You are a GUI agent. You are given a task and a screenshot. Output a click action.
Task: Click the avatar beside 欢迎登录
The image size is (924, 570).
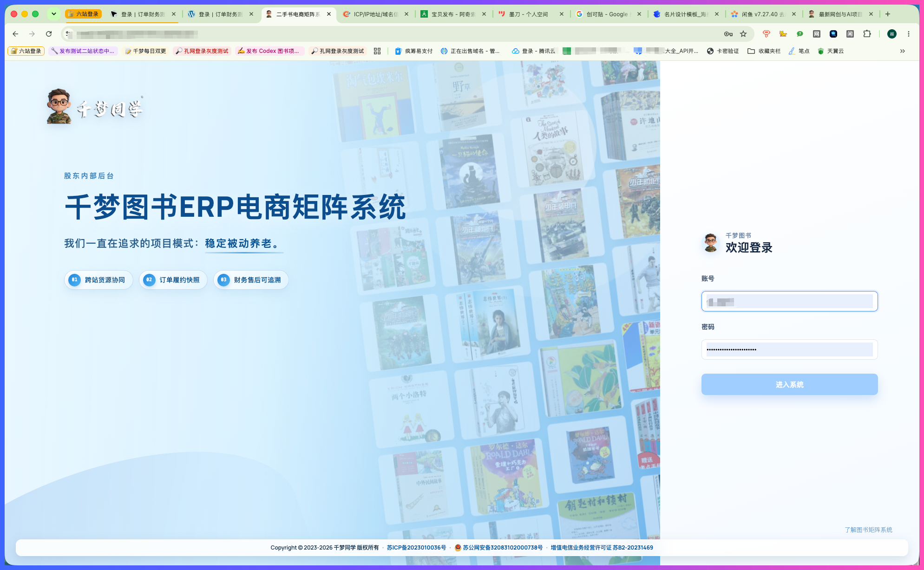click(x=711, y=243)
